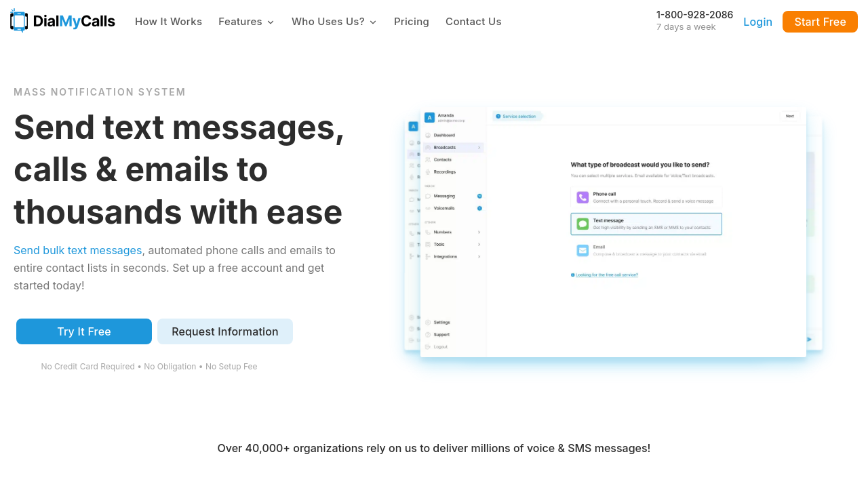Go to the Pricing page

click(411, 22)
